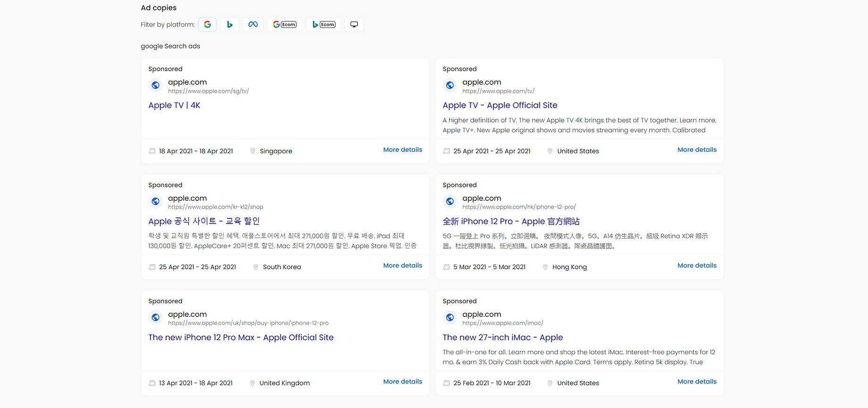Select Google Ecom platform filter
The image size is (868, 408).
click(285, 25)
